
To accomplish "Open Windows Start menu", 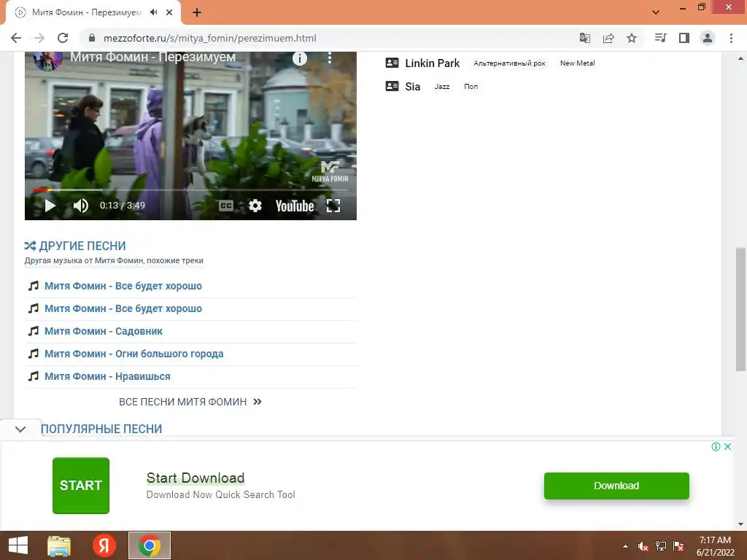I will (x=18, y=545).
